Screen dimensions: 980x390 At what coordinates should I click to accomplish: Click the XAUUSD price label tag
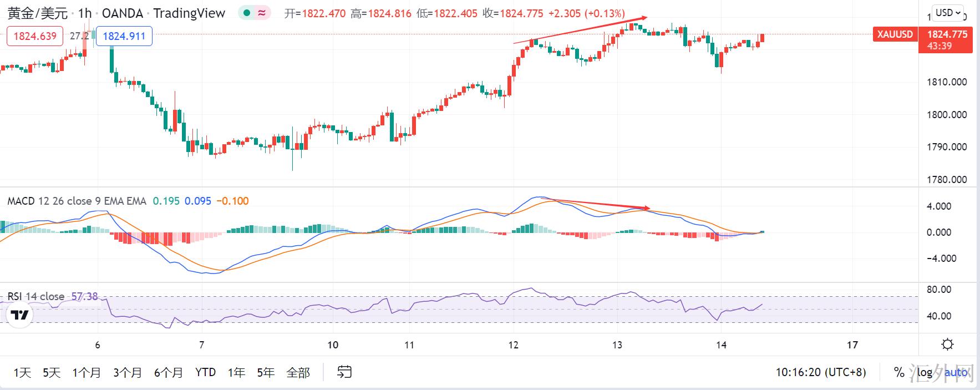(x=895, y=34)
